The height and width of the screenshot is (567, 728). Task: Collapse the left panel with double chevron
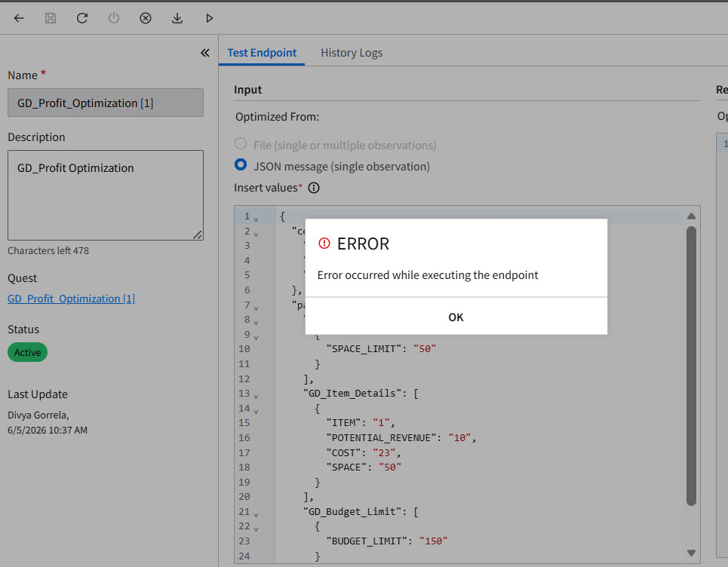click(x=204, y=53)
